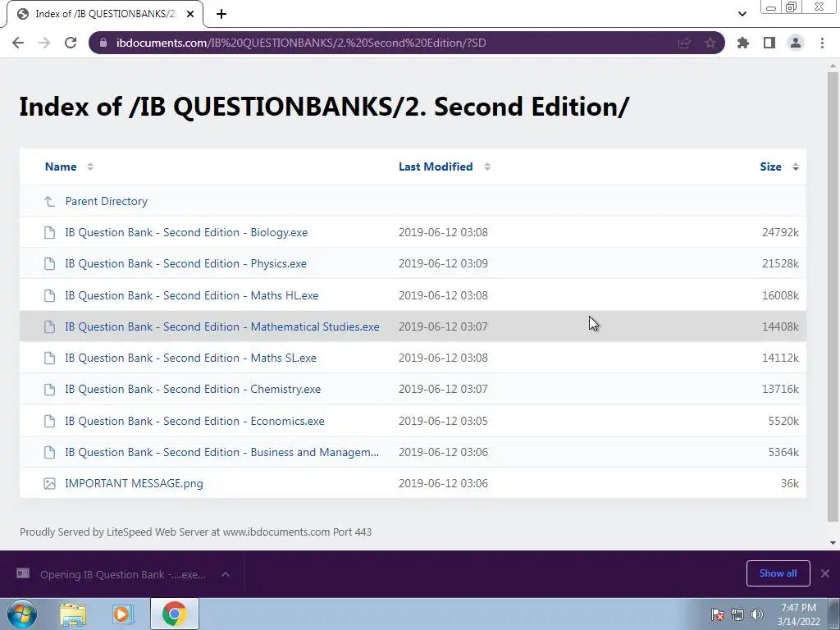Open a new tab with the plus button

221,14
